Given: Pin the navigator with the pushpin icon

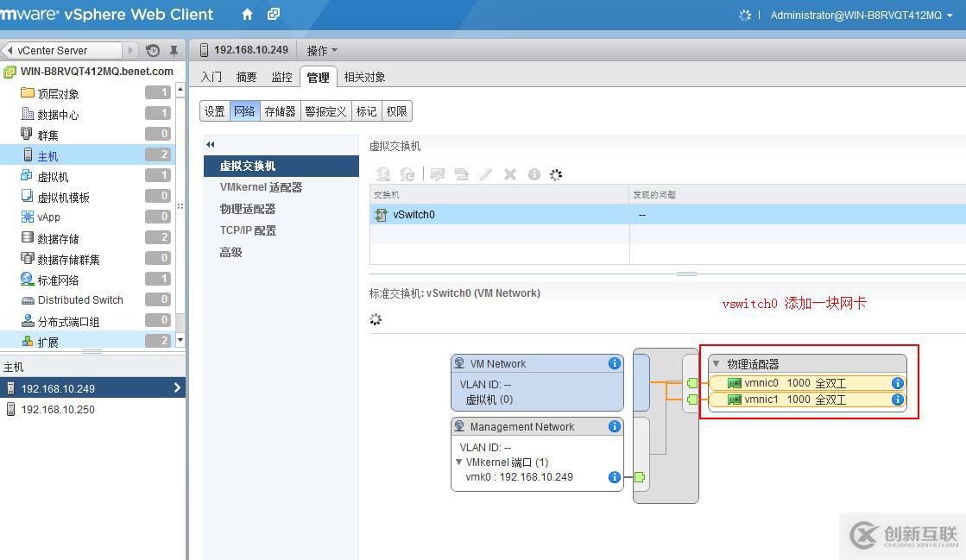Looking at the screenshot, I should [174, 51].
